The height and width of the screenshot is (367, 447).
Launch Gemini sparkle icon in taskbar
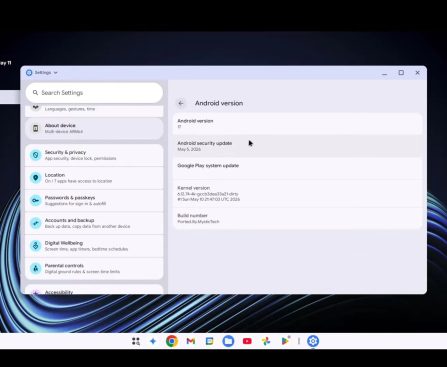[153, 341]
